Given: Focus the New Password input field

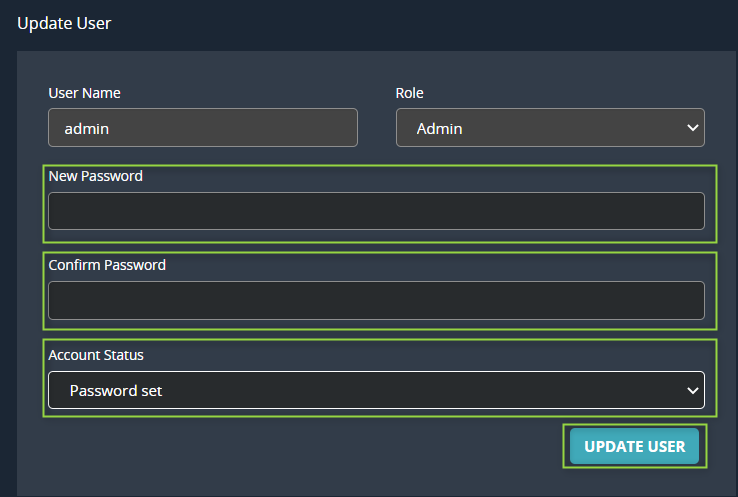Looking at the screenshot, I should (376, 211).
